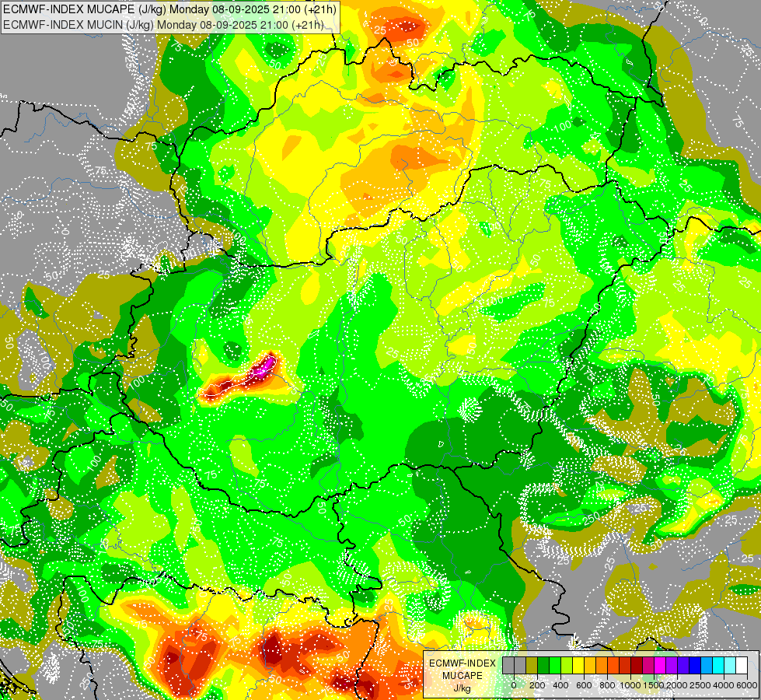The image size is (761, 700).
Task: Click the indigo swatch after the 2000 tick
Action: (683, 665)
